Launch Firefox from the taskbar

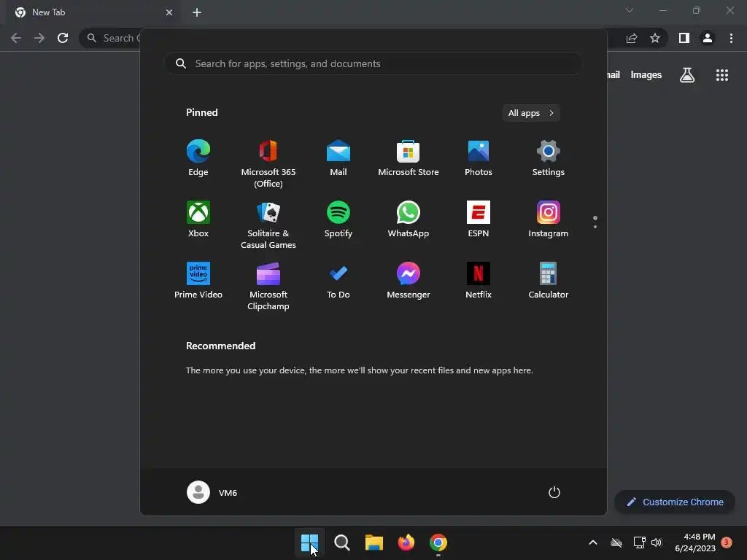tap(406, 542)
